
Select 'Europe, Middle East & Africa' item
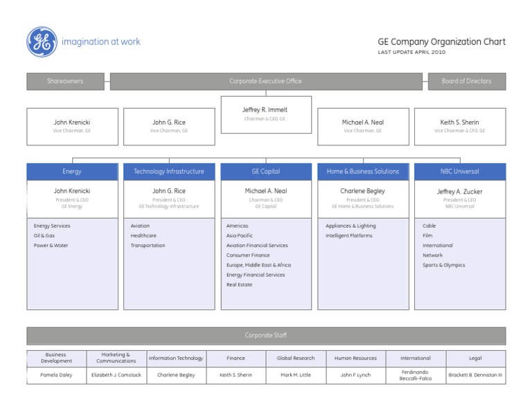coord(258,265)
